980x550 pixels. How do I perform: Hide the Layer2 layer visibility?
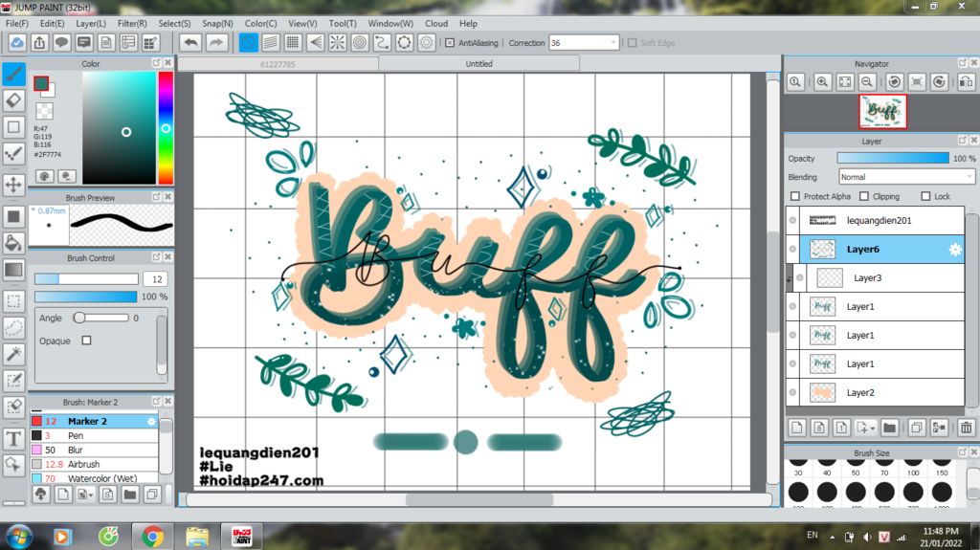[x=792, y=393]
